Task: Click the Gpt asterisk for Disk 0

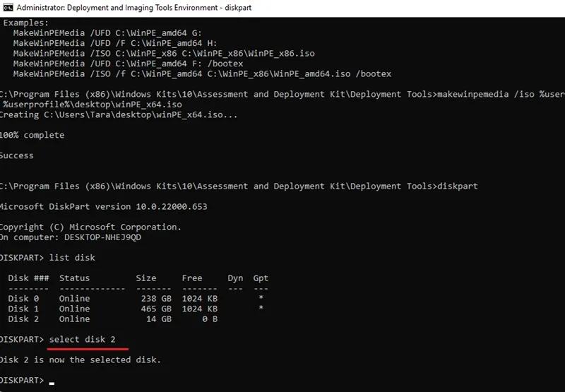Action: [261, 298]
